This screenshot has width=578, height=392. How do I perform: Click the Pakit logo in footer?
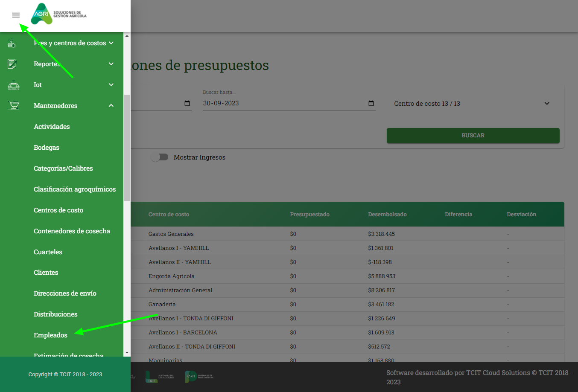pos(199,377)
